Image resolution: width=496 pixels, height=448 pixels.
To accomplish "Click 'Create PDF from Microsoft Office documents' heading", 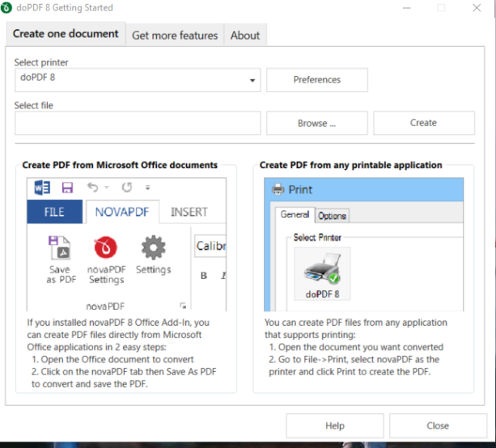I will coord(120,165).
